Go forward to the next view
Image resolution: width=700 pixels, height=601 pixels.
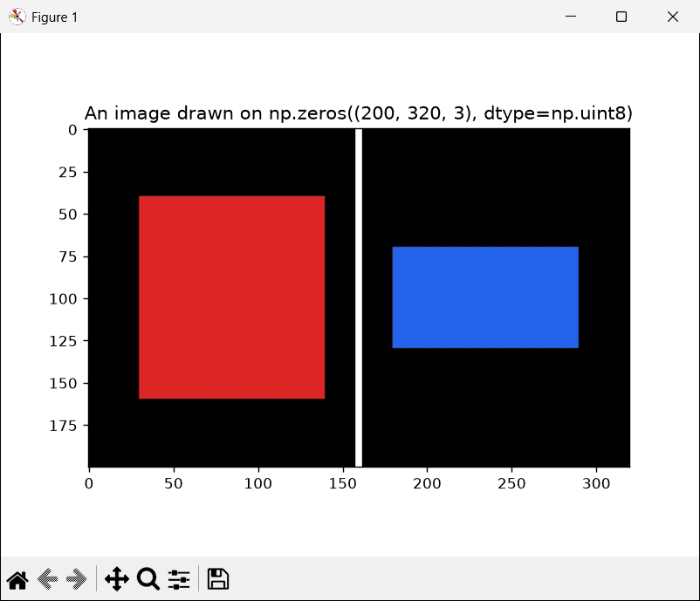(x=76, y=579)
